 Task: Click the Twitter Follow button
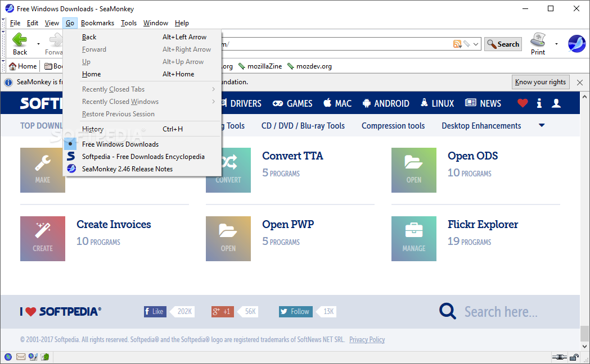click(296, 311)
